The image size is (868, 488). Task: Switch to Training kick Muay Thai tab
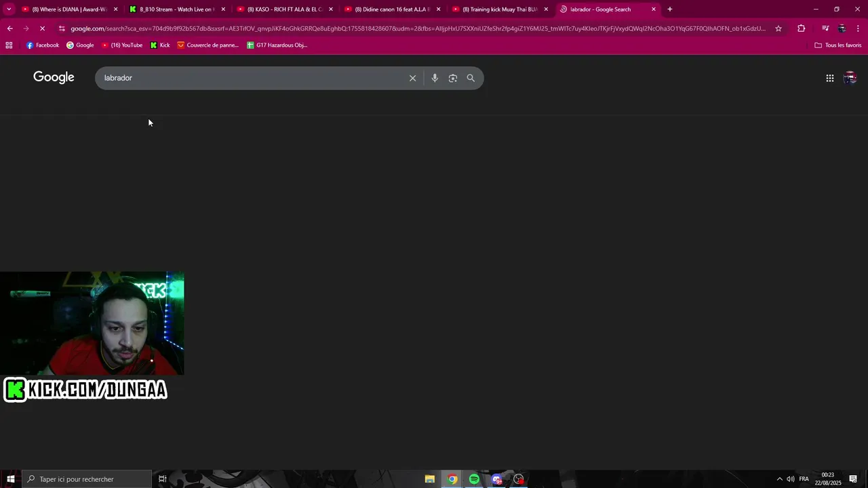click(x=500, y=9)
